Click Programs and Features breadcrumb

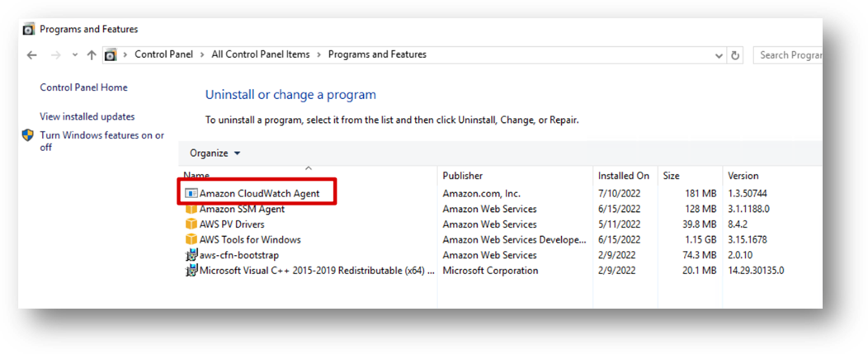pos(378,54)
